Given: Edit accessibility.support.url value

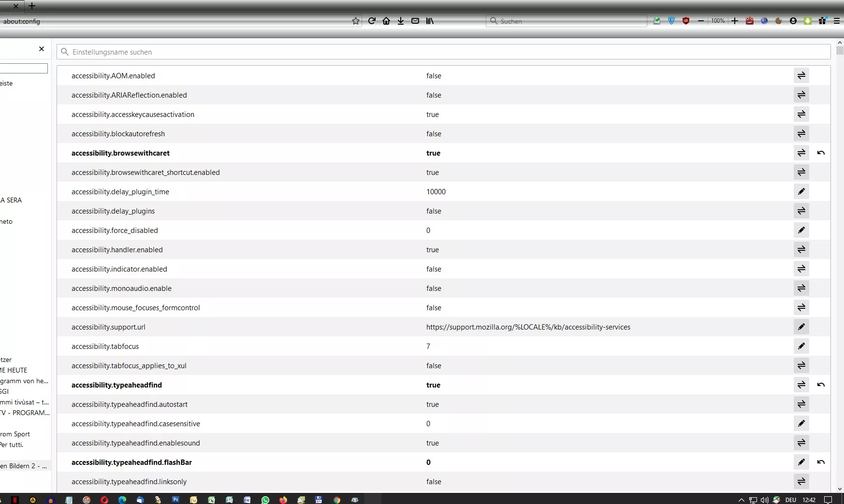Looking at the screenshot, I should [801, 327].
